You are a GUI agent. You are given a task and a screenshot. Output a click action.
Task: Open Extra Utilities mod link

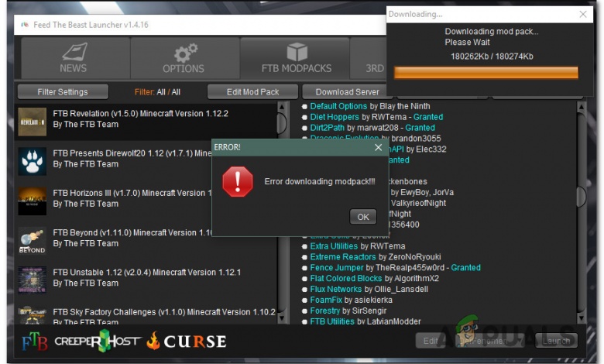coord(334,246)
